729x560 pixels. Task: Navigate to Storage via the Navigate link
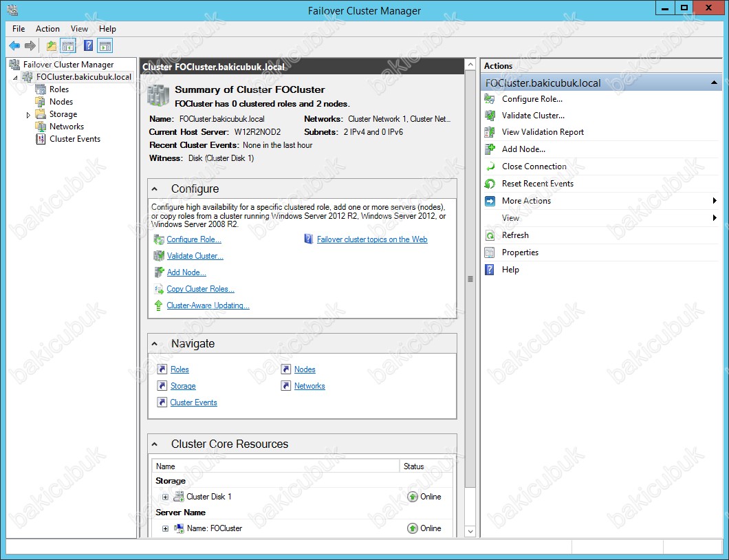pos(183,387)
